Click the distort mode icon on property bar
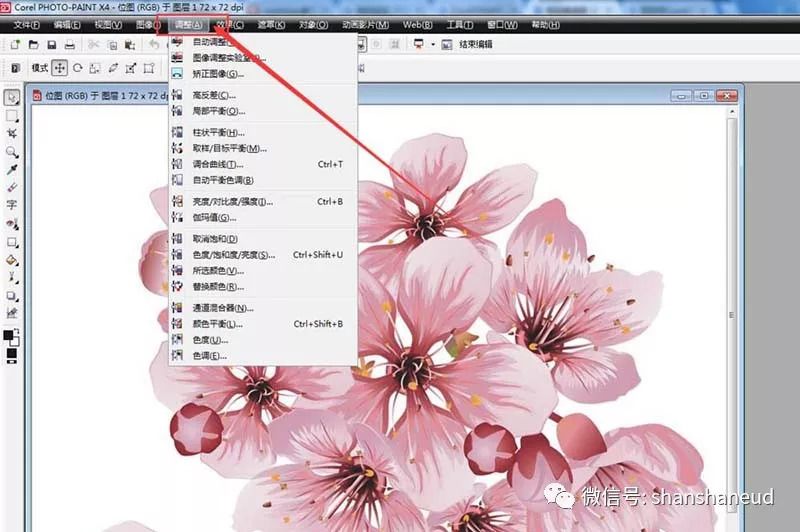The width and height of the screenshot is (800, 532). pos(131,68)
